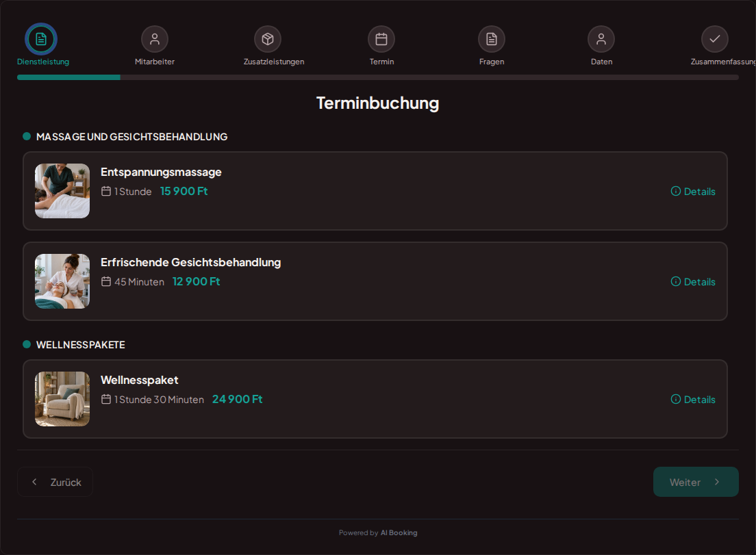Click the 24 900 Ft price
756x555 pixels.
coord(237,399)
